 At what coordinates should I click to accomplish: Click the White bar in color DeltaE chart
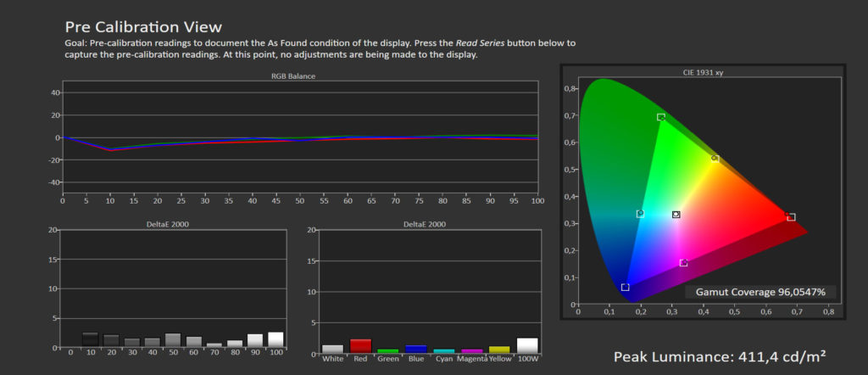[333, 349]
